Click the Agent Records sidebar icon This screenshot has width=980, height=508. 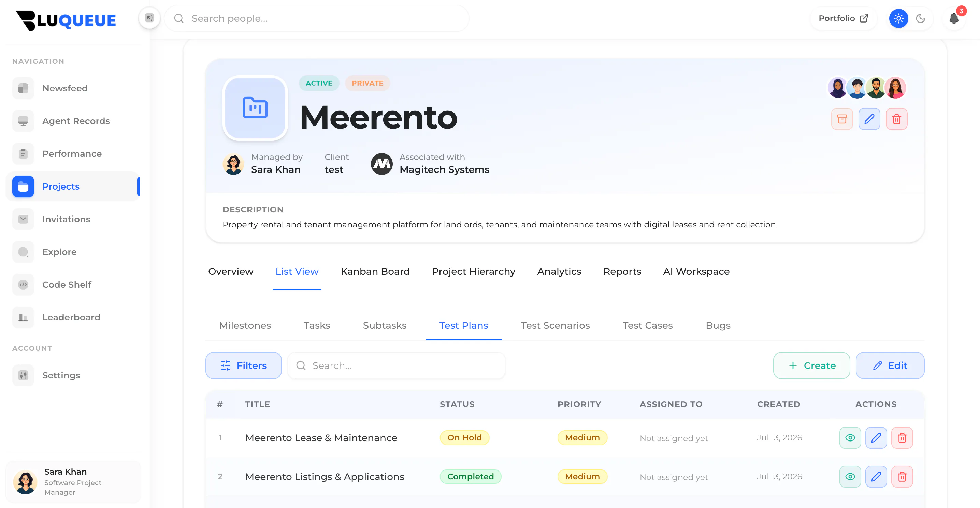click(x=23, y=121)
